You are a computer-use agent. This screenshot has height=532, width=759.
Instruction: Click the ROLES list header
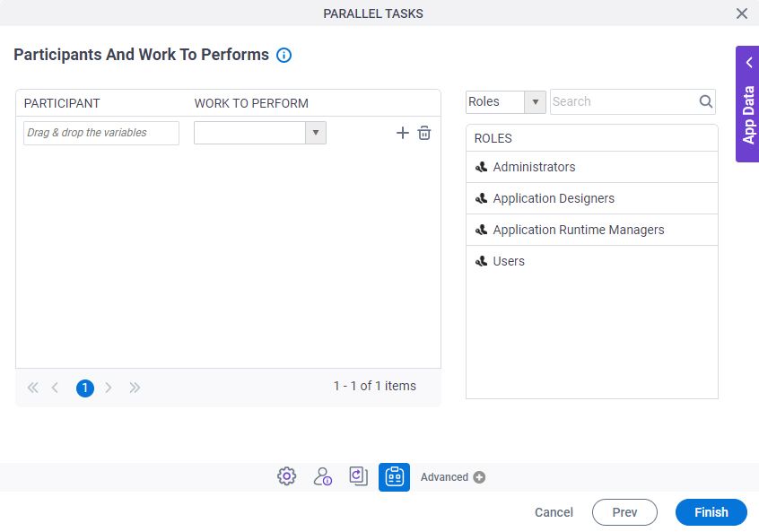click(493, 138)
